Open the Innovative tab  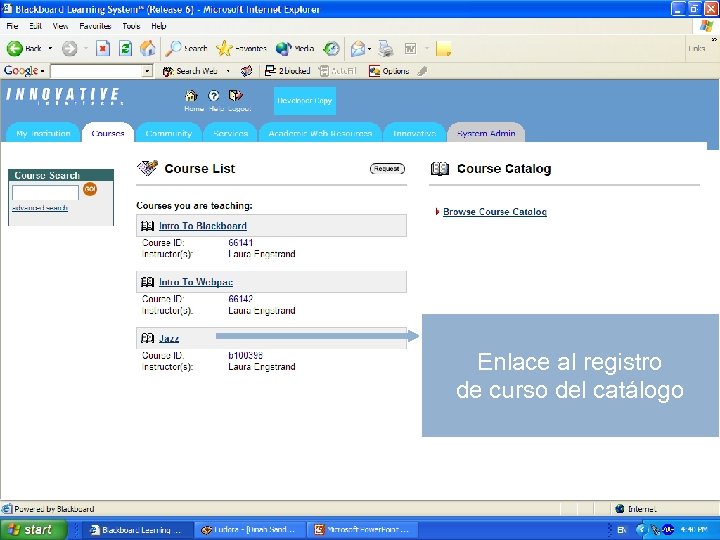[x=414, y=133]
